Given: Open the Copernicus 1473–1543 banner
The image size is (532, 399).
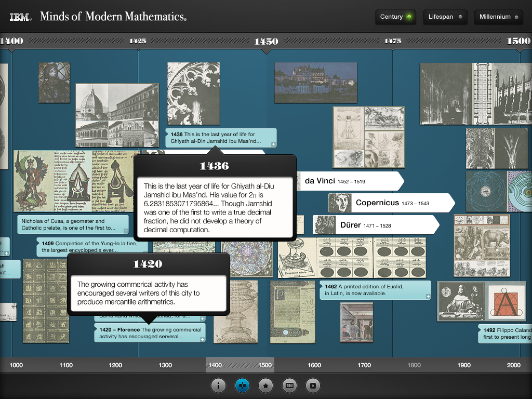Looking at the screenshot, I should 391,203.
